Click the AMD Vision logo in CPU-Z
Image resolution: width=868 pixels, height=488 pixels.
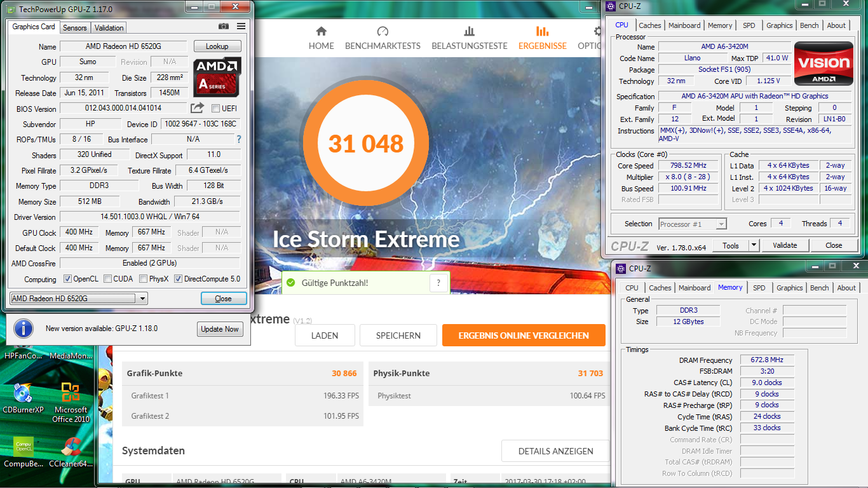click(x=824, y=63)
